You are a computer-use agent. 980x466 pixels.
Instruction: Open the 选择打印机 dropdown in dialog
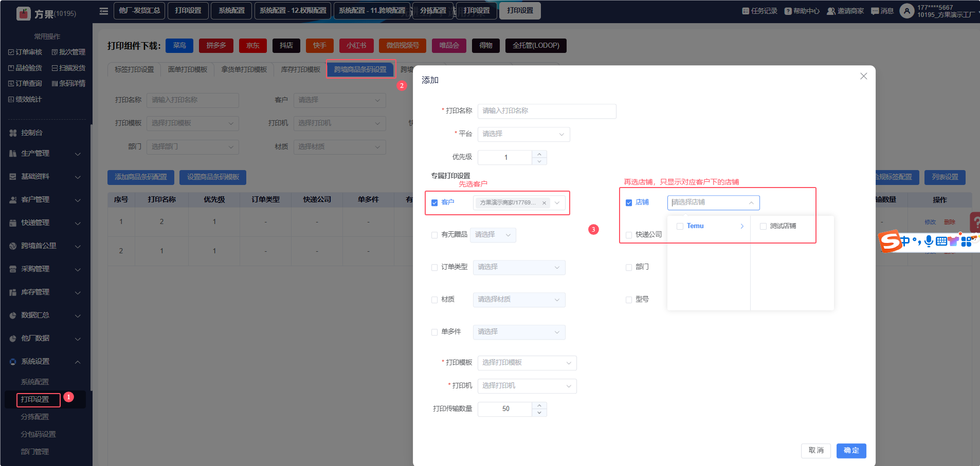click(527, 386)
